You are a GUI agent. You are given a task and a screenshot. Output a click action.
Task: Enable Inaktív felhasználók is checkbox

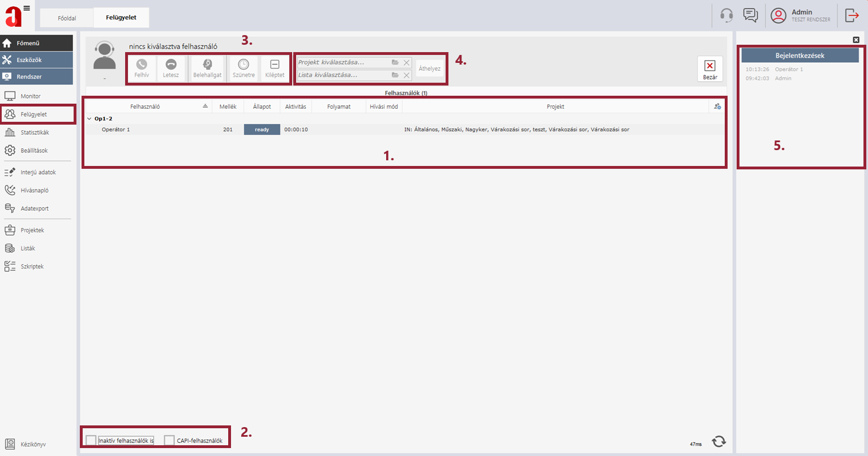tap(91, 440)
